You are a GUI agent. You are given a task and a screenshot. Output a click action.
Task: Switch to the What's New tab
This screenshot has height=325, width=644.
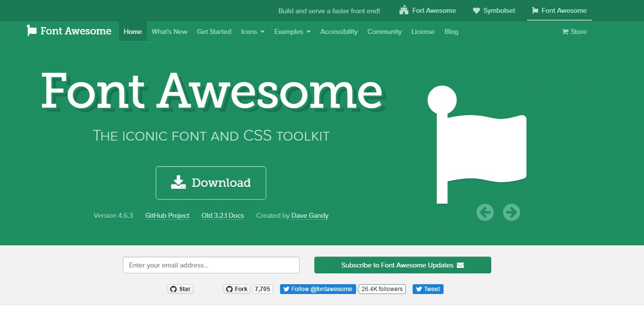(169, 31)
